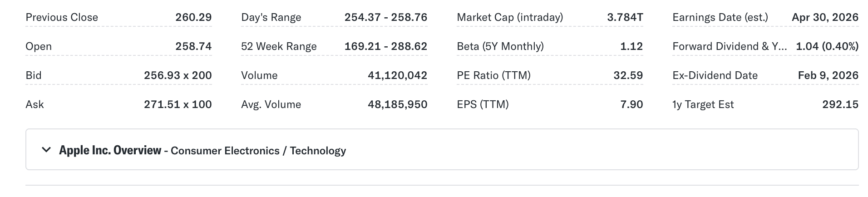
Task: Click the Previous Close label
Action: point(62,17)
